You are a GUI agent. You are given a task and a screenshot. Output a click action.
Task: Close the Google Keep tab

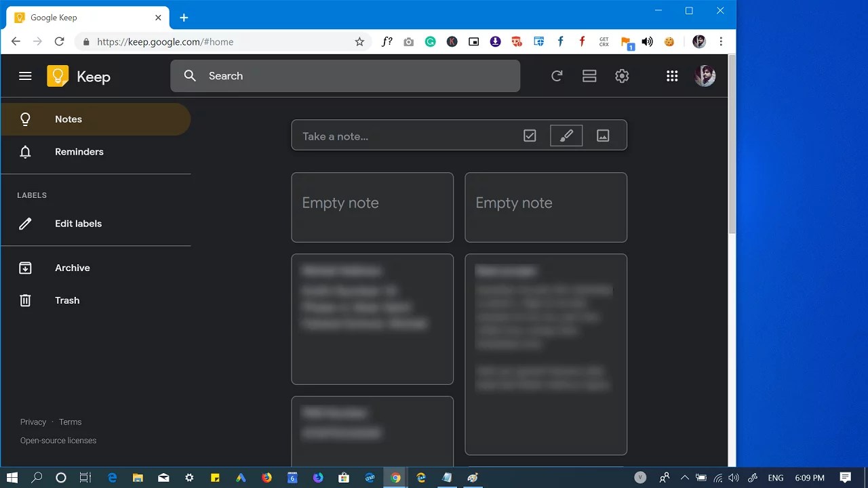coord(159,18)
